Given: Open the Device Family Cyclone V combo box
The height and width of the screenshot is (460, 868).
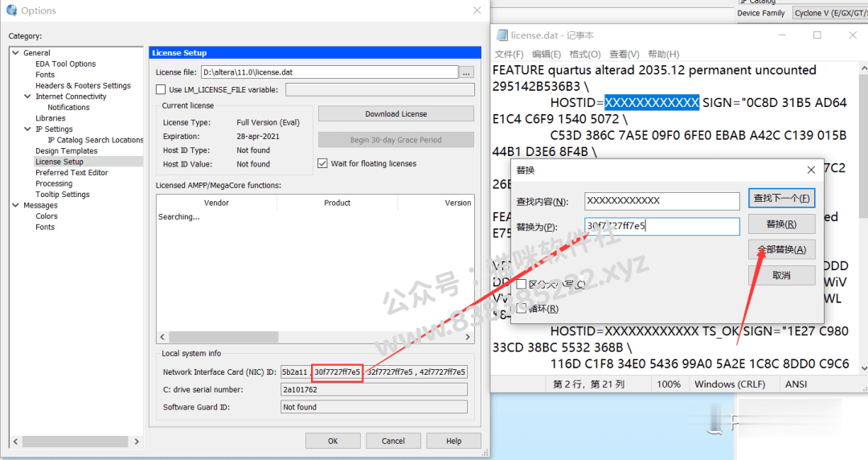Looking at the screenshot, I should pyautogui.click(x=829, y=13).
